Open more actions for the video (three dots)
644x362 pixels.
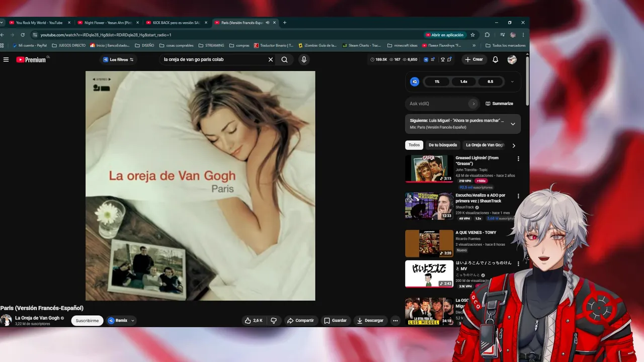pos(395,320)
